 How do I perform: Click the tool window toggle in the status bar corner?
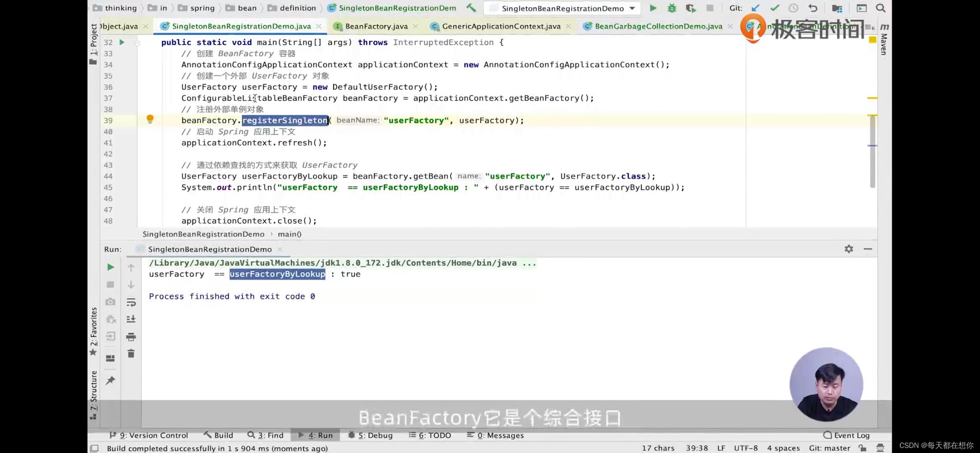(94, 448)
